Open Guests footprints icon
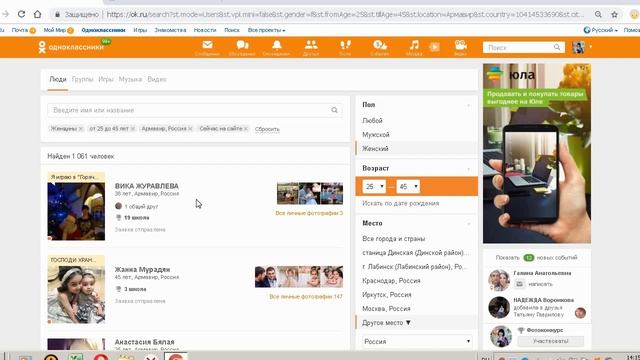The height and width of the screenshot is (360, 640). (x=345, y=45)
